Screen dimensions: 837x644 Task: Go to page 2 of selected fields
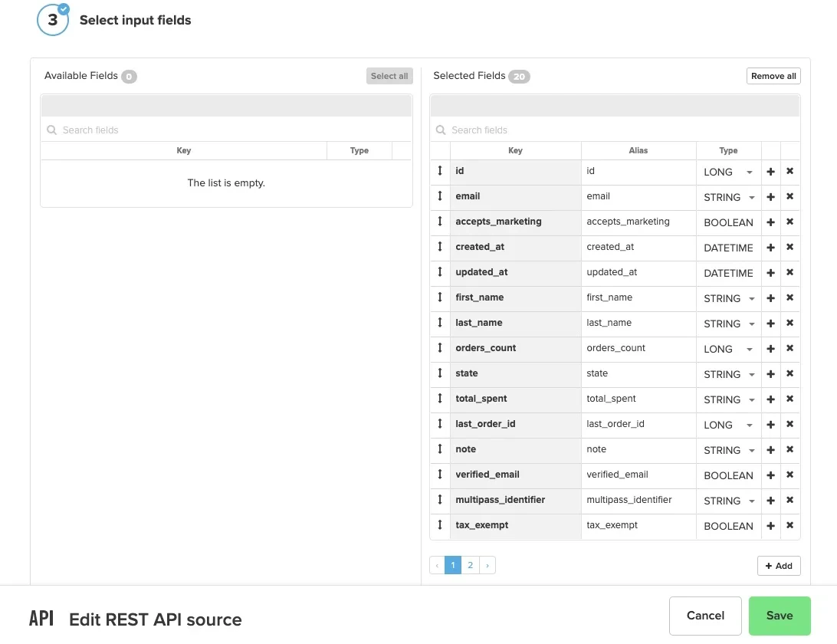tap(470, 564)
